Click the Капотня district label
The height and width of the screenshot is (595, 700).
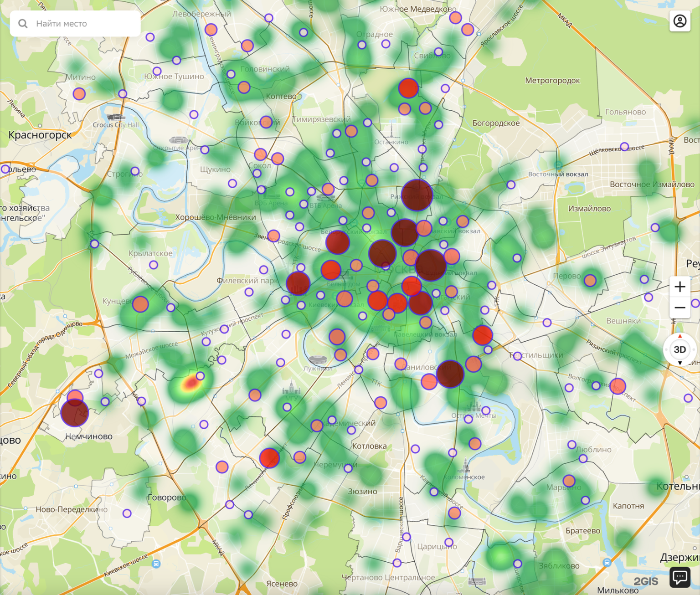(x=628, y=506)
